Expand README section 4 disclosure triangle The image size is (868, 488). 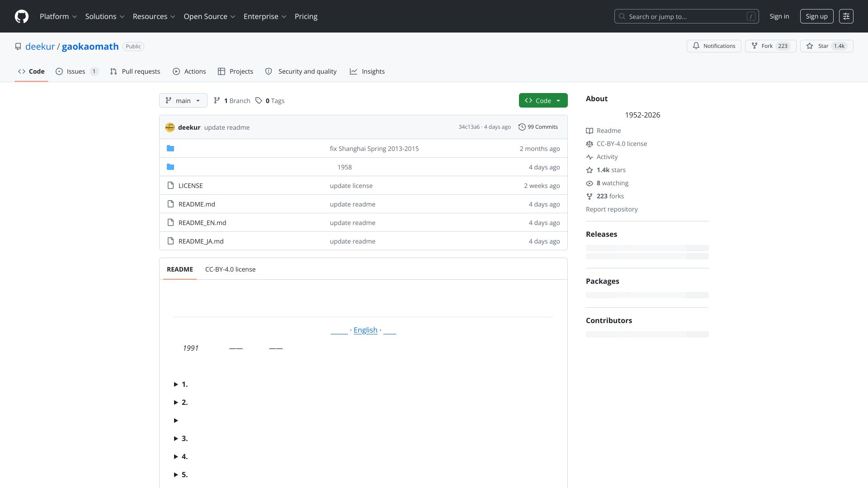[176, 456]
